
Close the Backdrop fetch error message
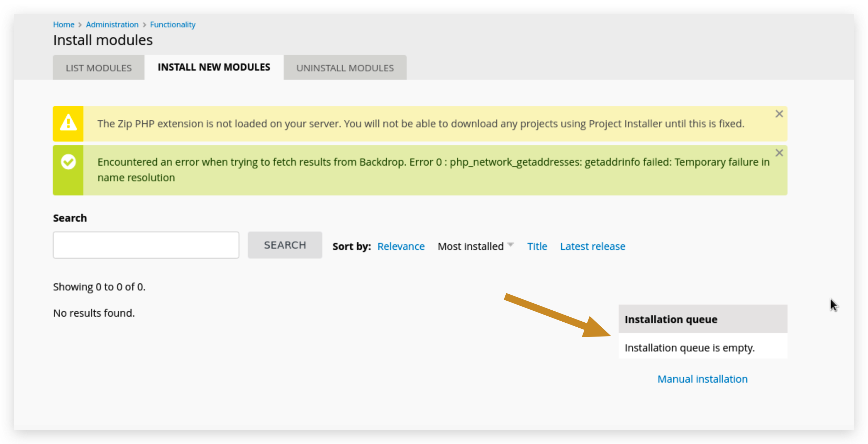tap(779, 153)
